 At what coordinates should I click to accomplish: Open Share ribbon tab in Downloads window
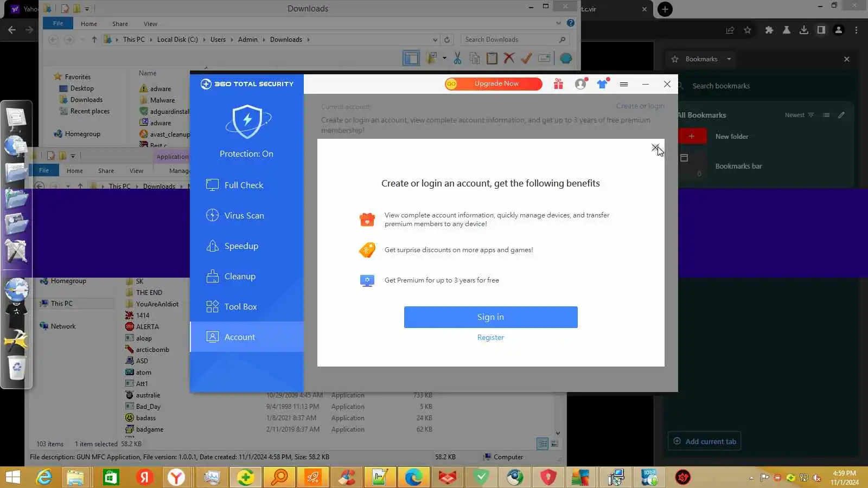click(120, 24)
